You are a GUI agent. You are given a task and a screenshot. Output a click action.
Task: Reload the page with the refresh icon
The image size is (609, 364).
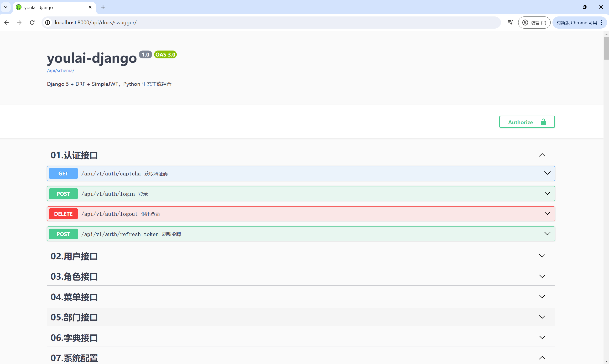(32, 23)
